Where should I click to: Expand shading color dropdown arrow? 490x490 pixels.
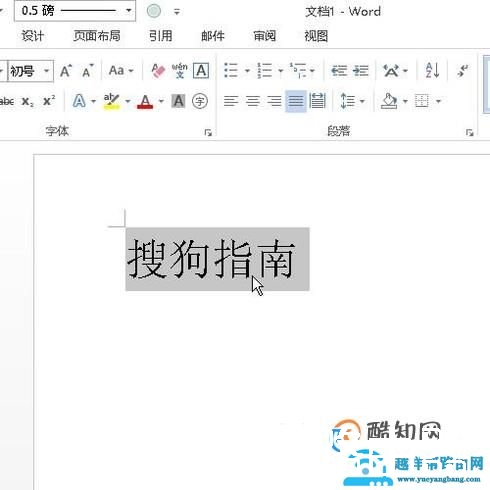point(405,101)
